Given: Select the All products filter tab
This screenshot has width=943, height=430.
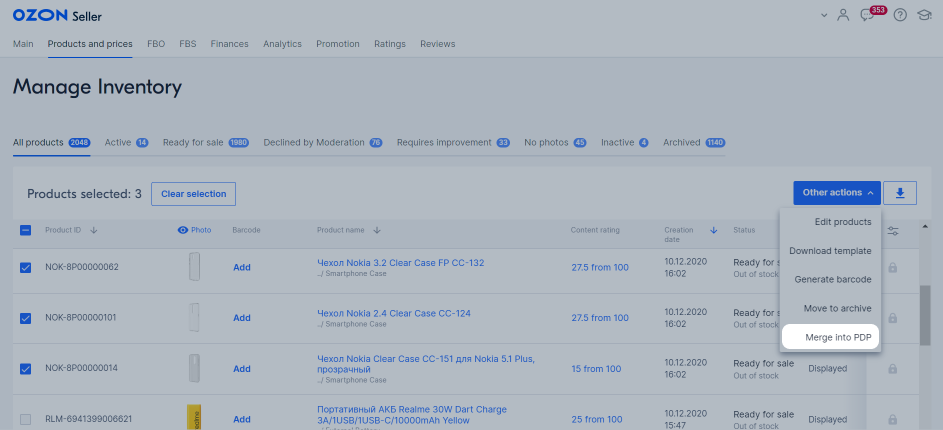Looking at the screenshot, I should pos(51,143).
